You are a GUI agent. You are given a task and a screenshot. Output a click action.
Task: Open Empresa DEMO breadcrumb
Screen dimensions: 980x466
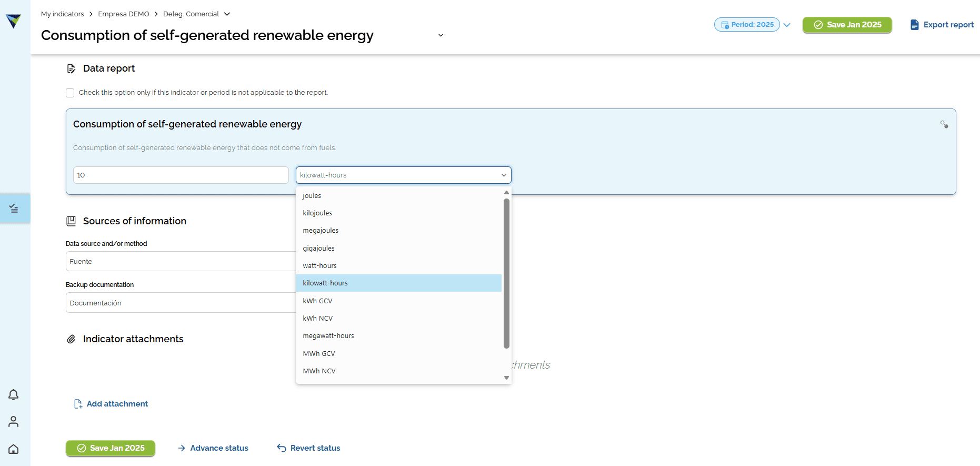click(124, 14)
